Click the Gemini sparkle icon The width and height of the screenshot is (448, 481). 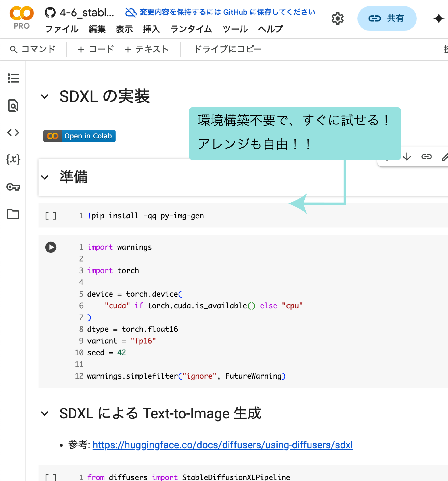[439, 18]
